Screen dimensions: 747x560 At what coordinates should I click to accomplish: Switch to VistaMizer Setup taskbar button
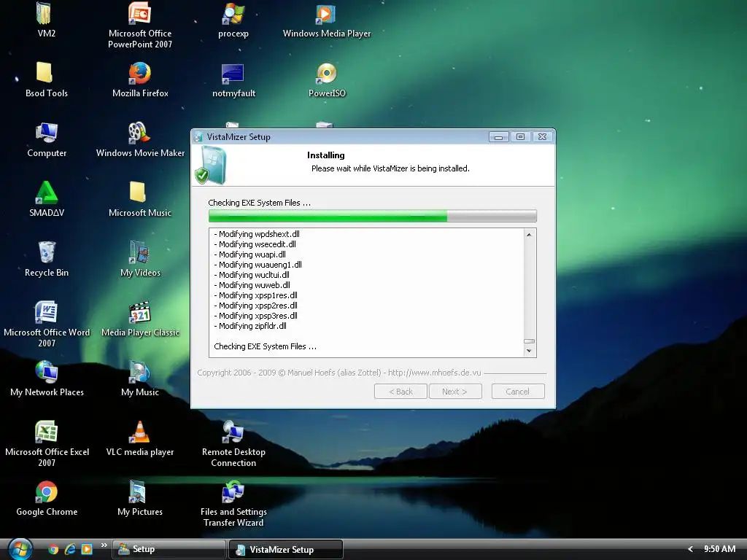[x=286, y=549]
